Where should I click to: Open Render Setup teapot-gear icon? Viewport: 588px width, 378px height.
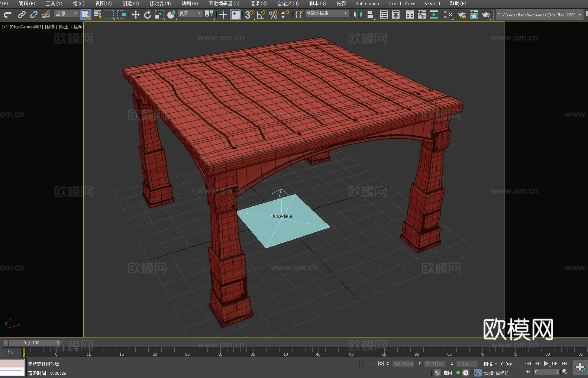click(x=462, y=14)
